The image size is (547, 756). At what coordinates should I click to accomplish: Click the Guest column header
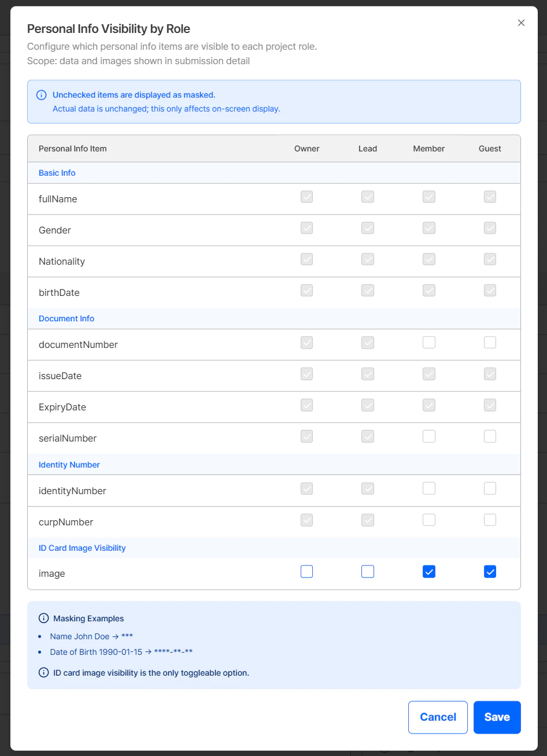click(490, 149)
